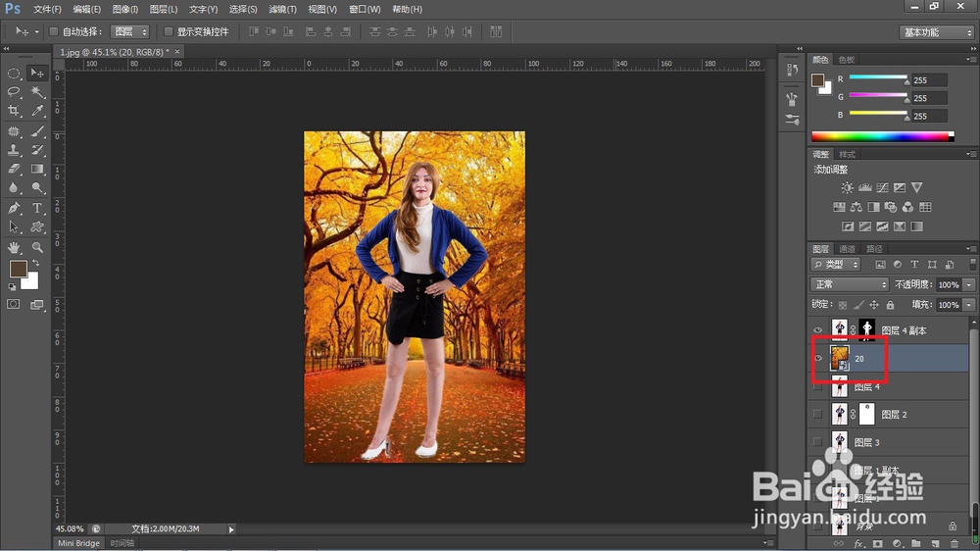Select the Healing Brush tool
The height and width of the screenshot is (551, 980).
[14, 131]
